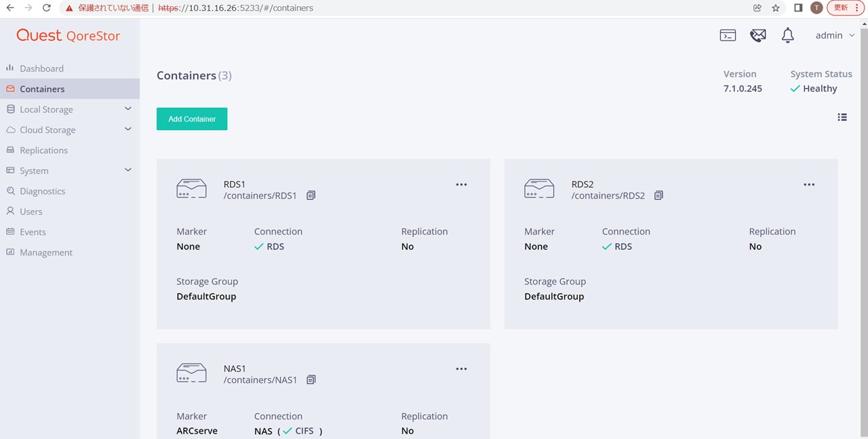Image resolution: width=868 pixels, height=439 pixels.
Task: Reload the page with browser refresh
Action: coord(46,8)
